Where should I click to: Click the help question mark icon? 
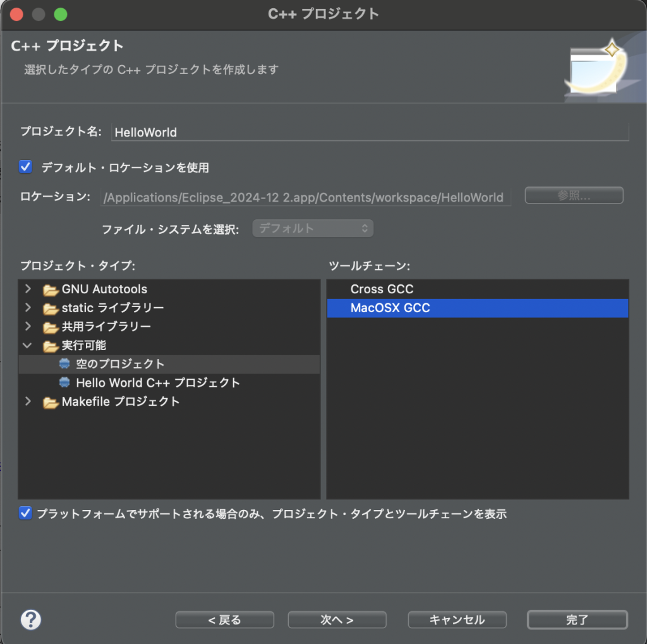click(x=31, y=619)
